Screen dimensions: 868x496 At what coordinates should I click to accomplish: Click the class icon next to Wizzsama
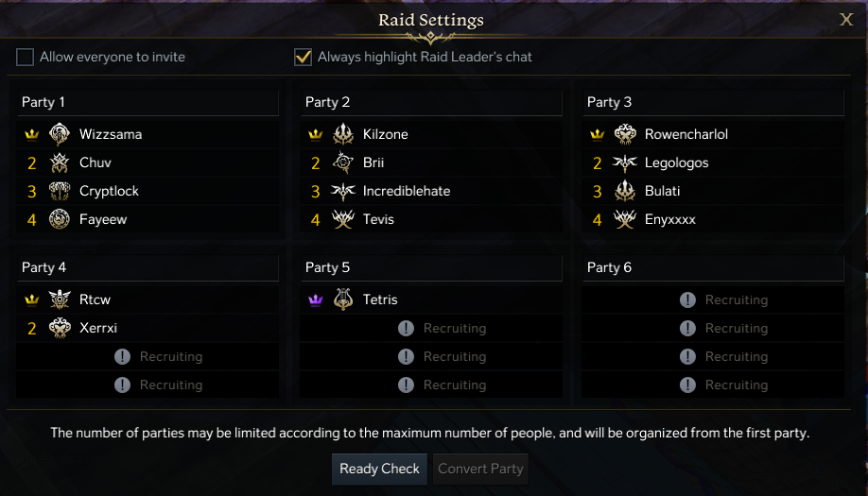60,134
